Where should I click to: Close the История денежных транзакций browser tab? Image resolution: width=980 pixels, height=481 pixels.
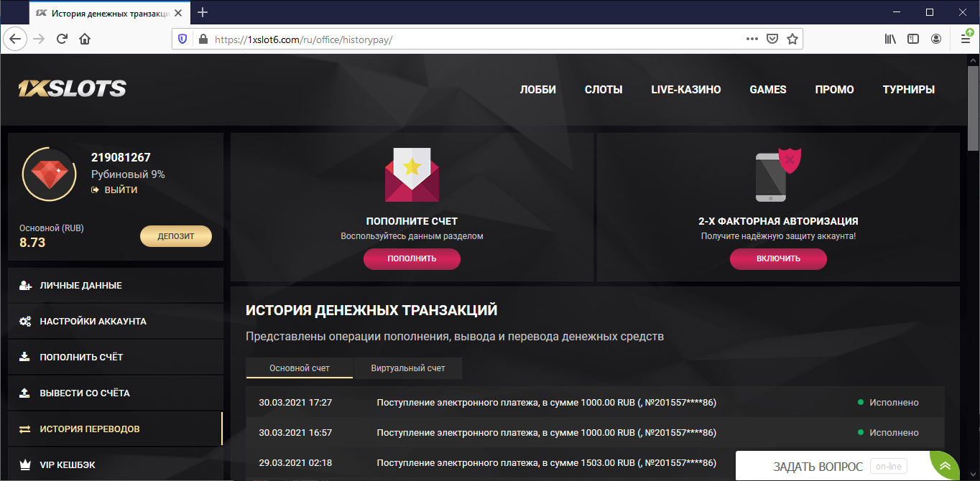178,13
